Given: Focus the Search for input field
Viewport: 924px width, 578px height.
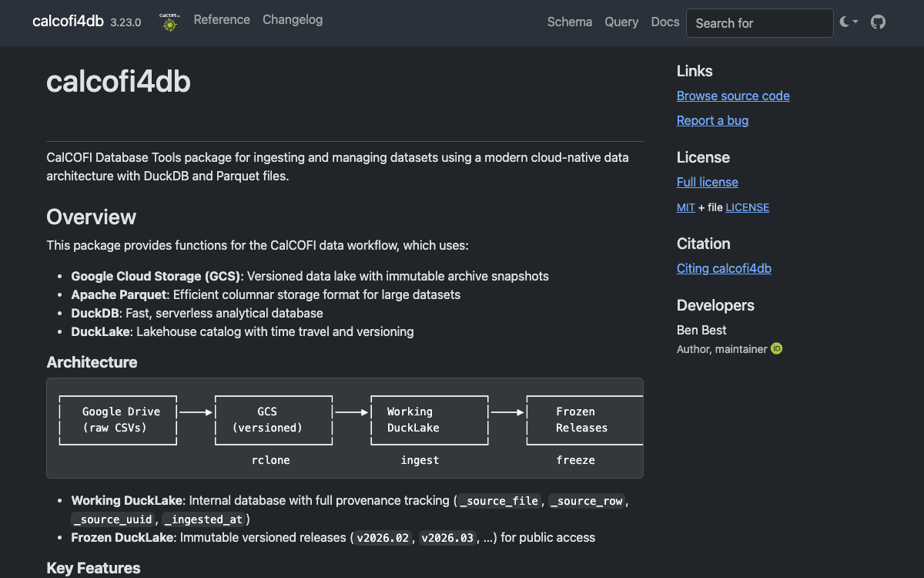Looking at the screenshot, I should [760, 23].
